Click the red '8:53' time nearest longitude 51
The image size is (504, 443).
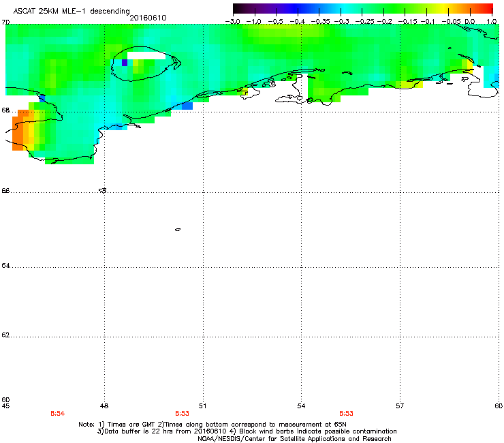(182, 414)
